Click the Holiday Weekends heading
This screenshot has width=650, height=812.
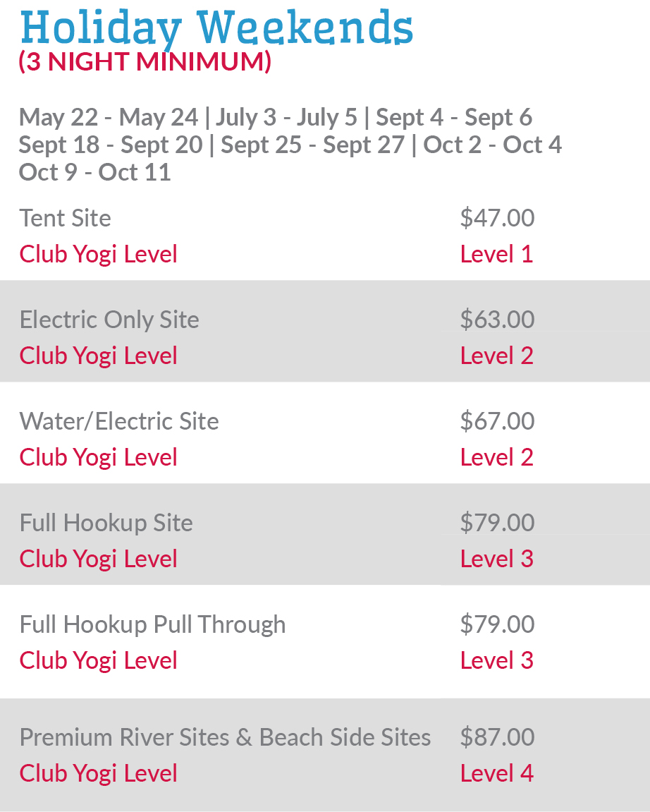[x=216, y=28]
